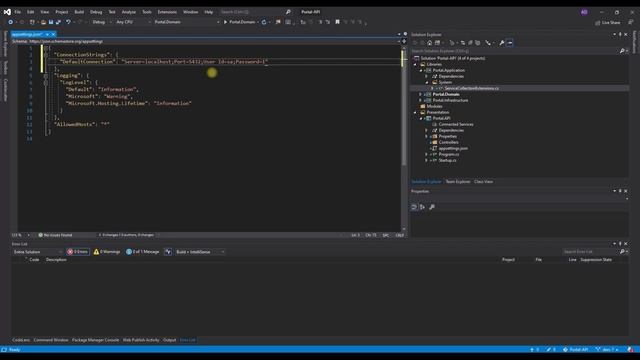Click the Visual Studio logo icon
The width and height of the screenshot is (640, 360).
coord(7,12)
